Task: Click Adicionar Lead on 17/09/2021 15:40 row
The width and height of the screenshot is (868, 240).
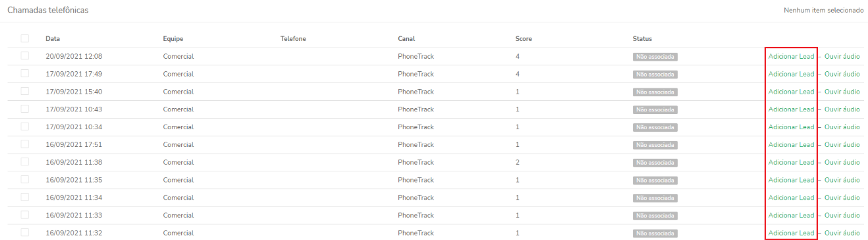Action: (791, 92)
